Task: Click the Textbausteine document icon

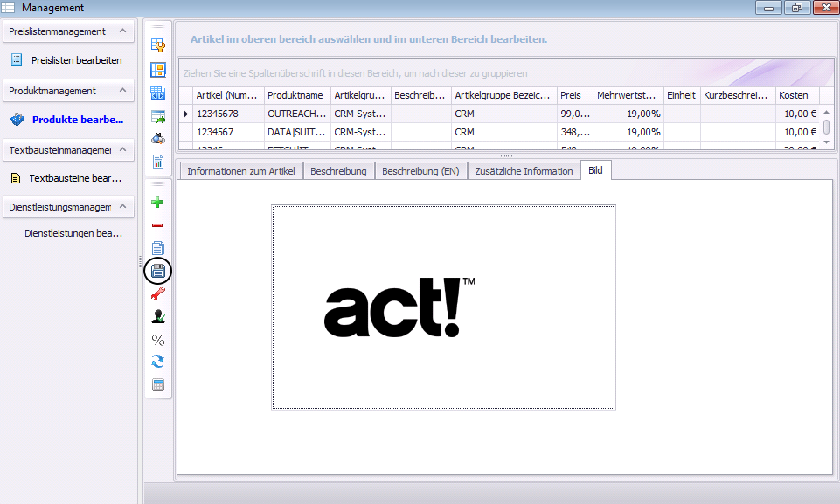Action: coord(16,178)
